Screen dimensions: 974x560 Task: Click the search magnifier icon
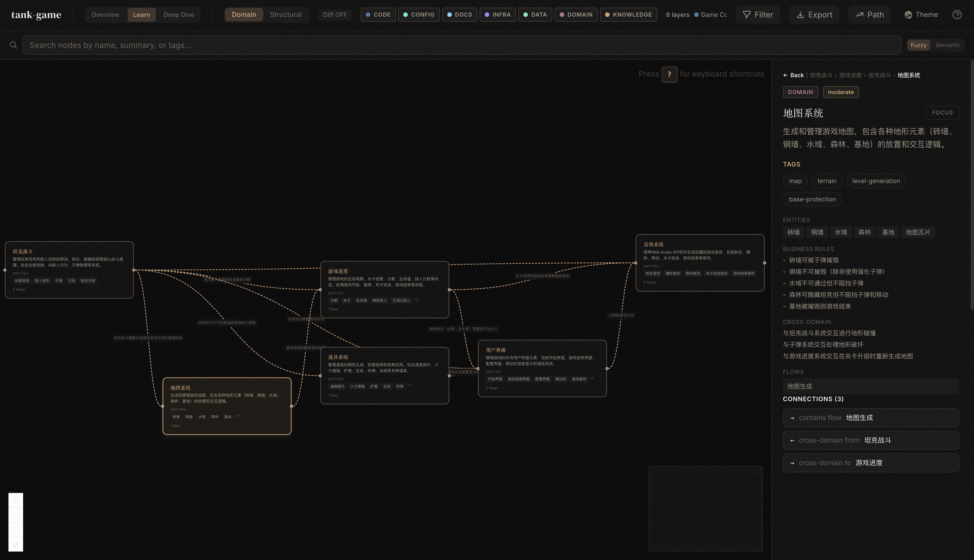point(14,45)
